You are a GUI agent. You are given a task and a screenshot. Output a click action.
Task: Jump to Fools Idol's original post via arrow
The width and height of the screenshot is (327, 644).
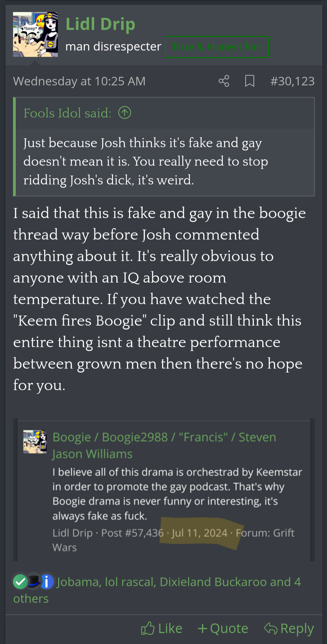tap(124, 113)
